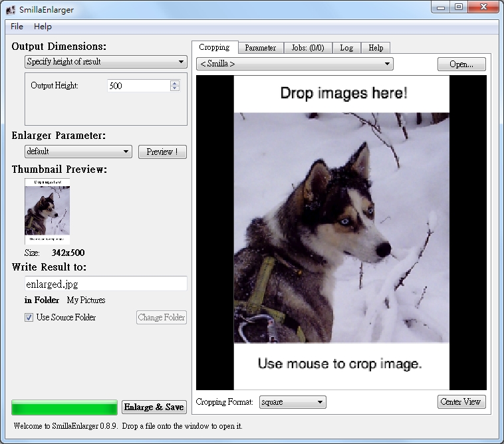Open the Help tab beside Log

click(x=376, y=48)
